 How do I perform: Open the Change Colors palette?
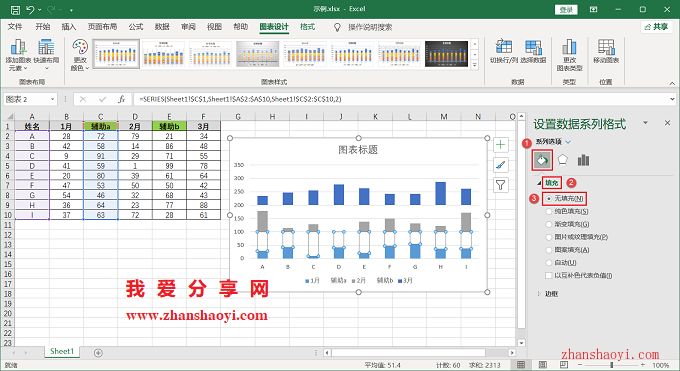(x=80, y=55)
